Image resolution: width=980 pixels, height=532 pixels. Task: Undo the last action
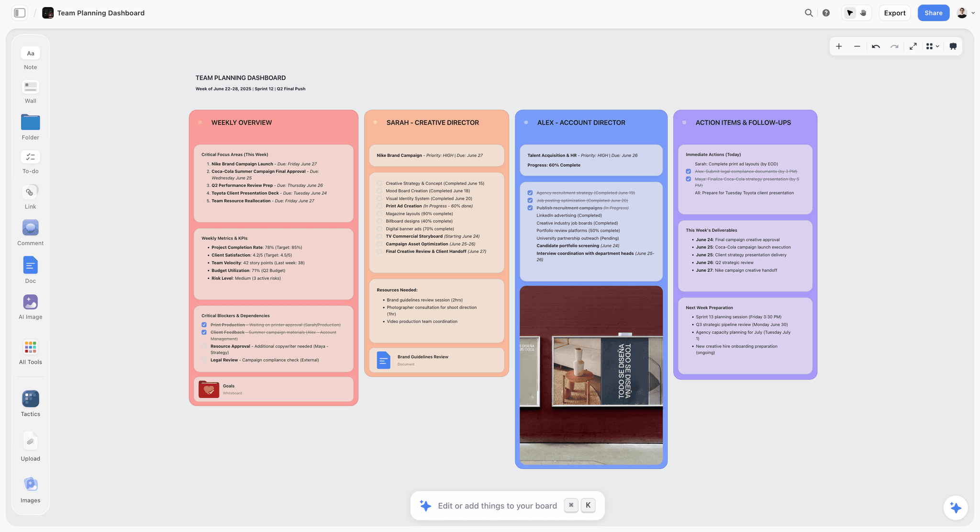point(876,46)
